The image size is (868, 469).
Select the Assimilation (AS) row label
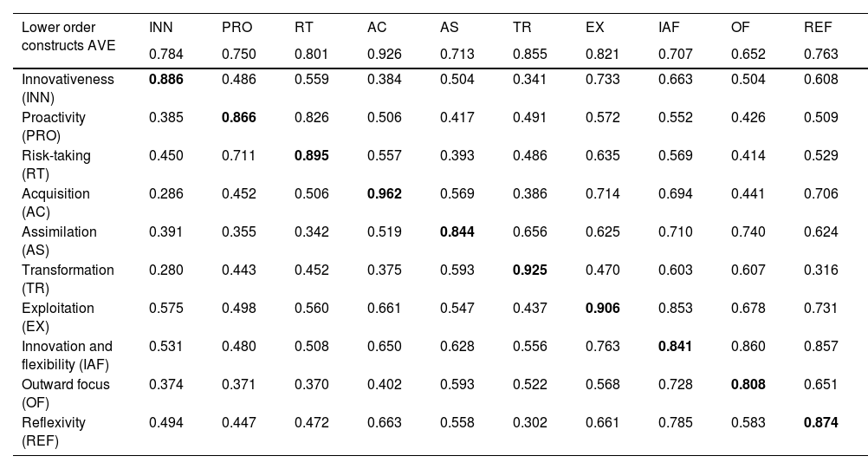59,240
